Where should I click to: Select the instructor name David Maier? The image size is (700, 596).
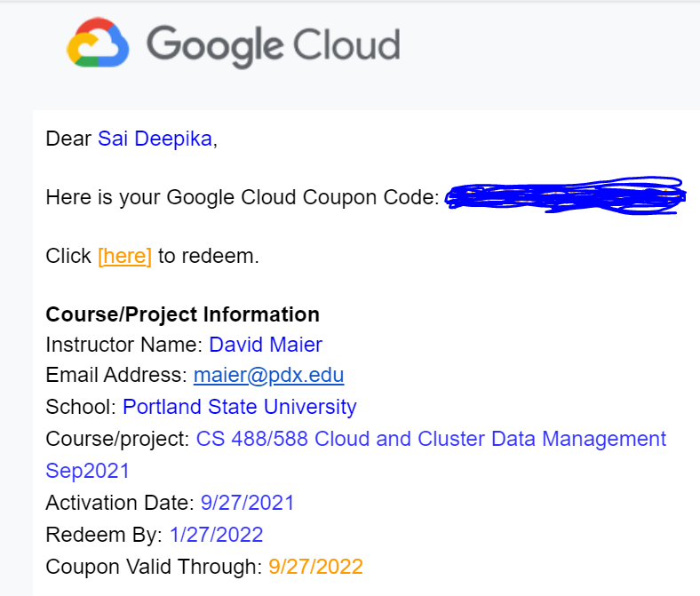click(x=266, y=345)
